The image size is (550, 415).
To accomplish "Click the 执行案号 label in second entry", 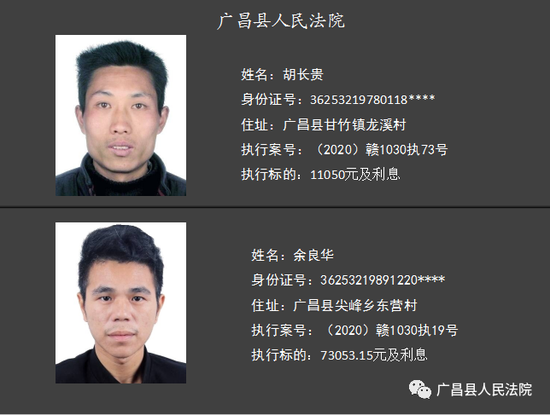I will pyautogui.click(x=279, y=330).
